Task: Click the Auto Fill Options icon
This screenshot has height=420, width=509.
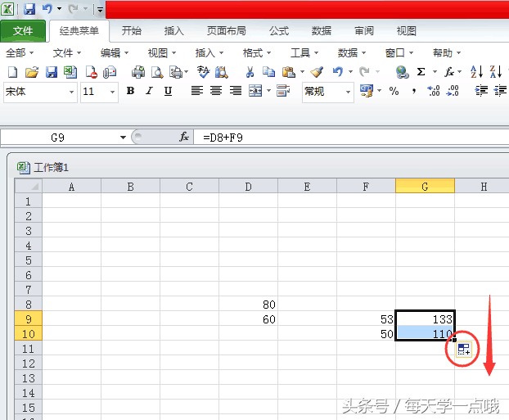Action: click(463, 350)
